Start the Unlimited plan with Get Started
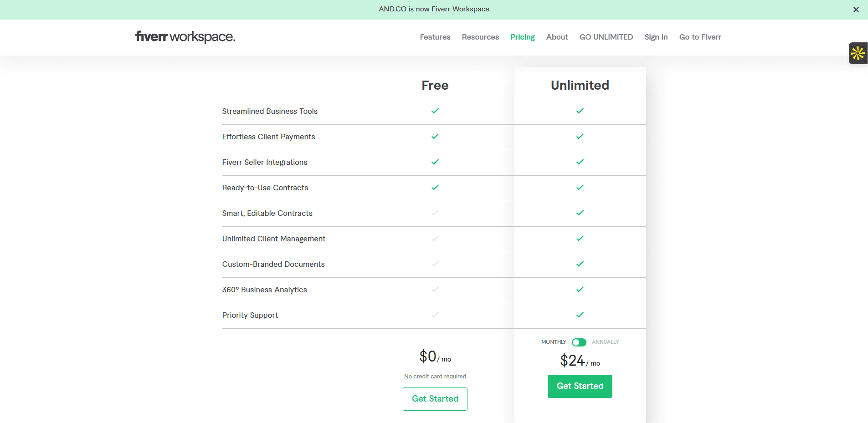Screen dimensions: 868x423 [x=580, y=386]
